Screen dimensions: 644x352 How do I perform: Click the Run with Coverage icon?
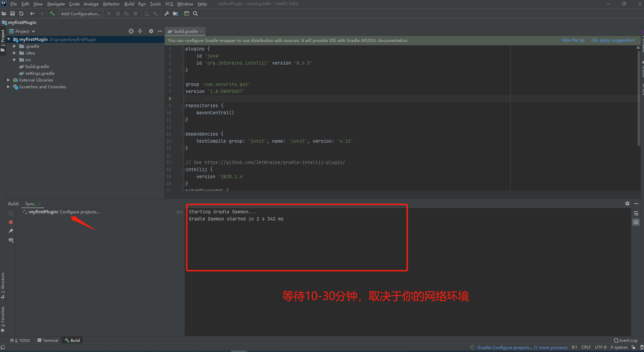click(x=127, y=14)
